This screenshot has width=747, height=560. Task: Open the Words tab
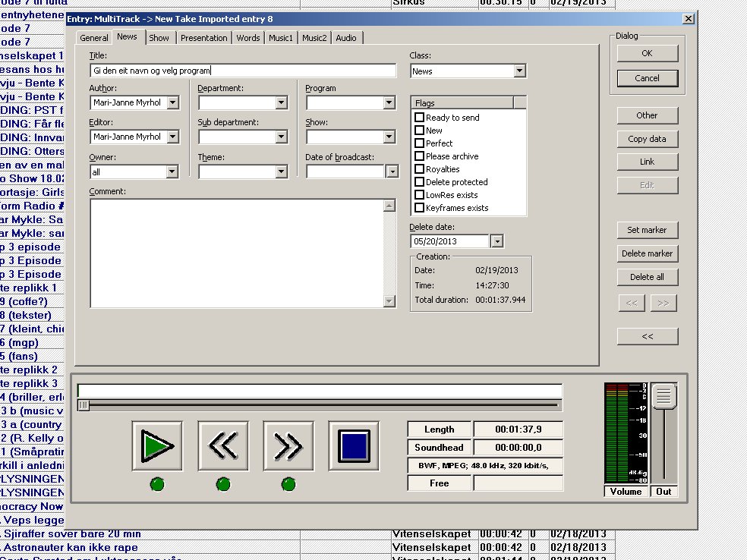tap(248, 38)
